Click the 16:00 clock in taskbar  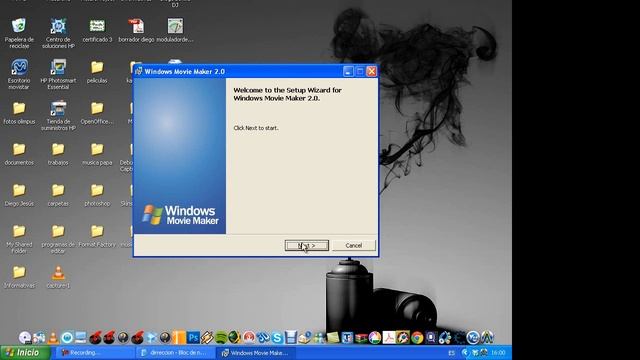pos(498,353)
